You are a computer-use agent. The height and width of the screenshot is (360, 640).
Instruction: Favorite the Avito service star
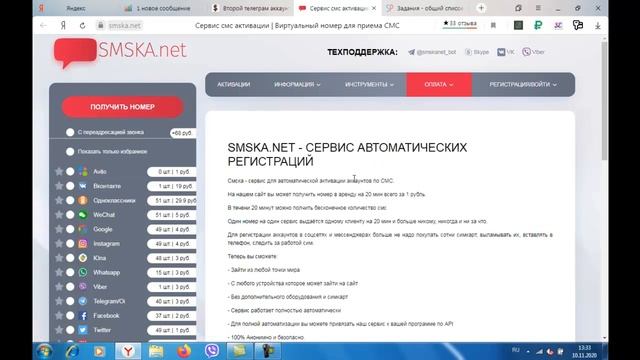(59, 171)
